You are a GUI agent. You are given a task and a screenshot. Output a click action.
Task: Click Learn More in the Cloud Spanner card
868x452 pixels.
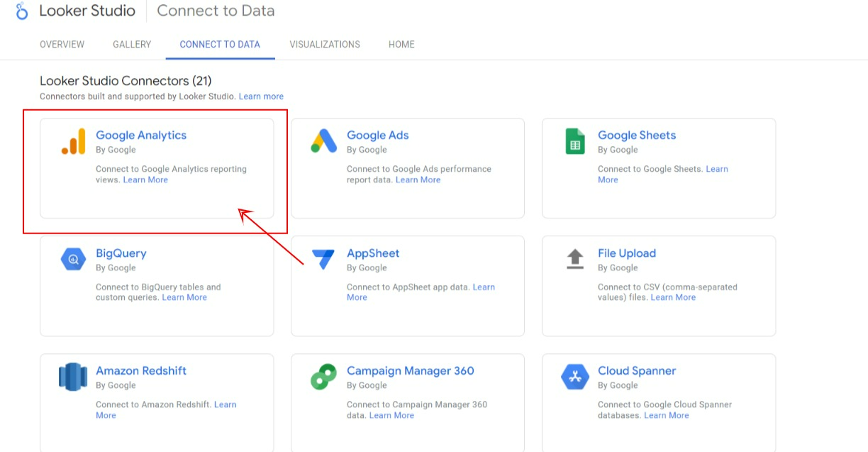pyautogui.click(x=667, y=415)
